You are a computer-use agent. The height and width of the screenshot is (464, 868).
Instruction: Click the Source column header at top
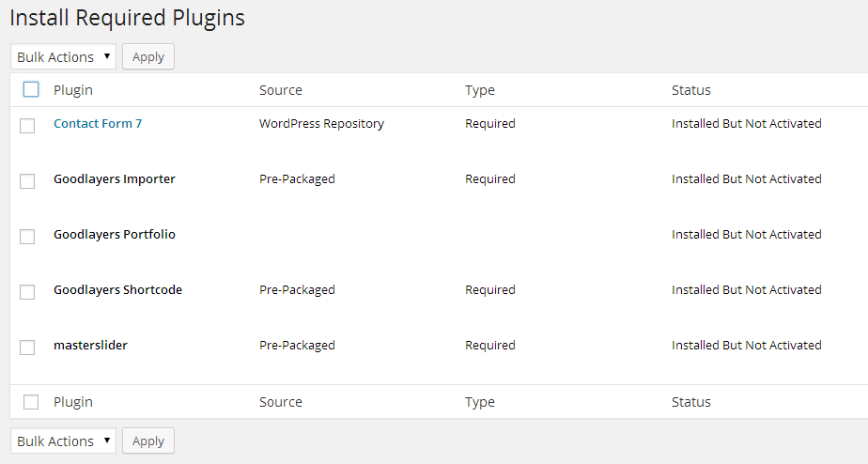(x=281, y=90)
